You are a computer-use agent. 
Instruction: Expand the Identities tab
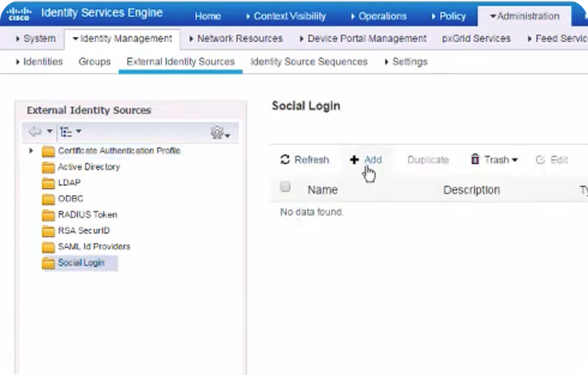[40, 62]
